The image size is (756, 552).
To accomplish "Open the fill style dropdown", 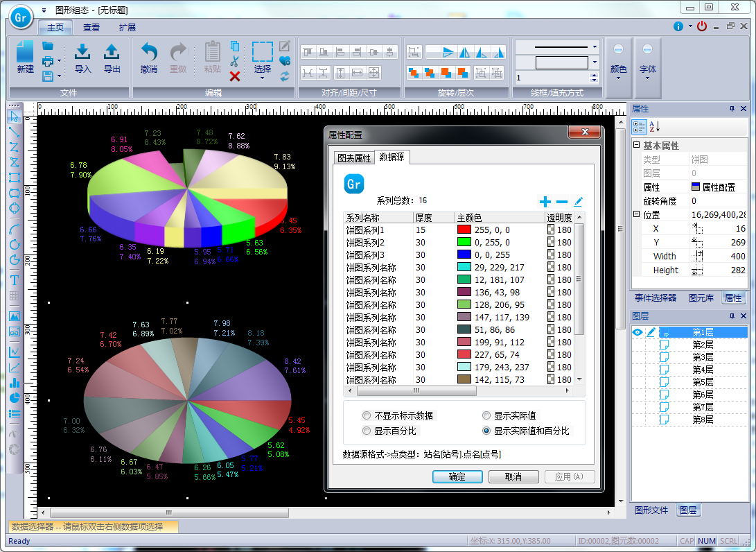I will [595, 62].
